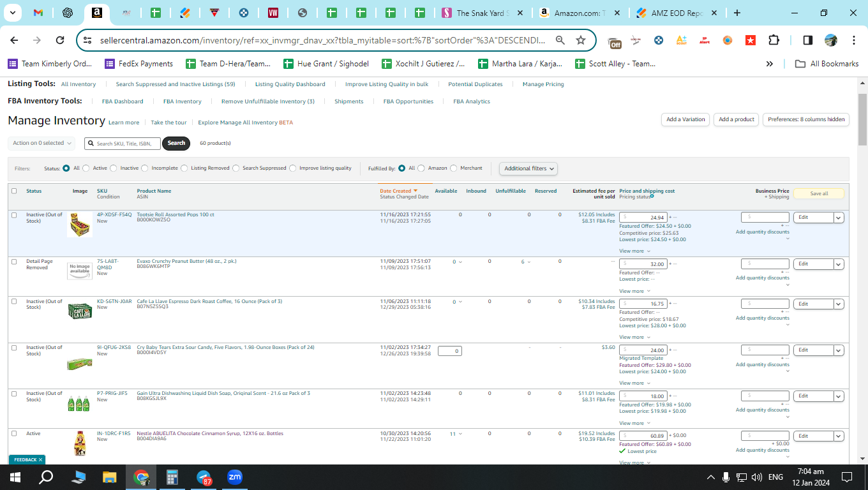
Task: Open the Manage Pricing menu item
Action: click(x=543, y=84)
